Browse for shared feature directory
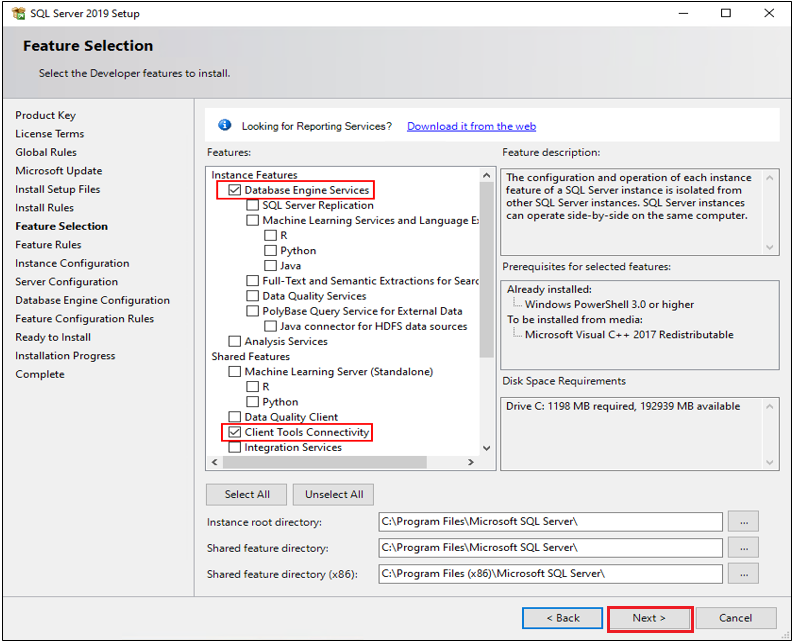Screen dimensions: 795x644 pyautogui.click(x=743, y=548)
